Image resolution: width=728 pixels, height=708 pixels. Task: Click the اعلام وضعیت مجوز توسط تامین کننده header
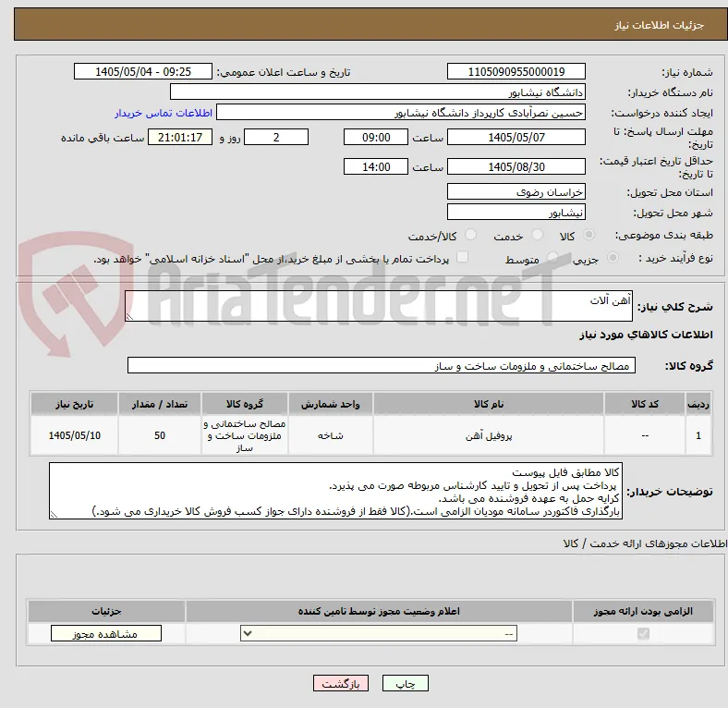click(379, 611)
